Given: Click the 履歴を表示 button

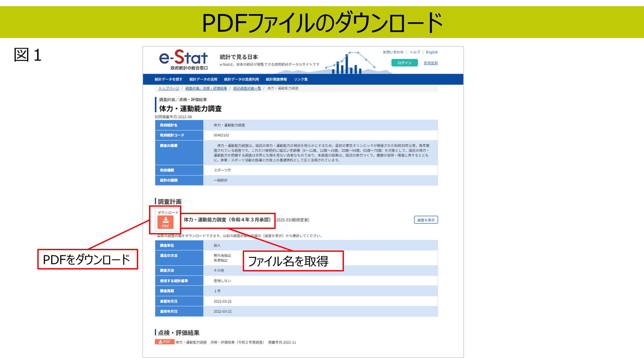Looking at the screenshot, I should [426, 220].
